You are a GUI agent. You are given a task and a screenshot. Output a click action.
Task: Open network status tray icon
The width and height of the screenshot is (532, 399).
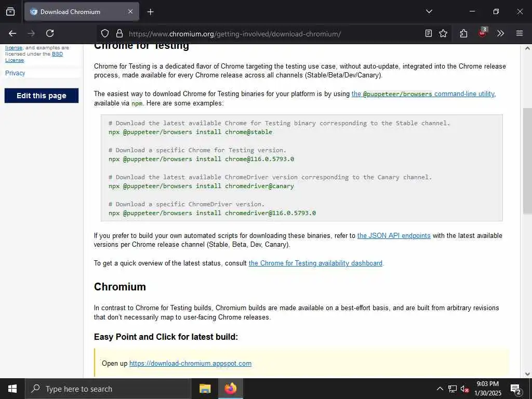pyautogui.click(x=453, y=389)
